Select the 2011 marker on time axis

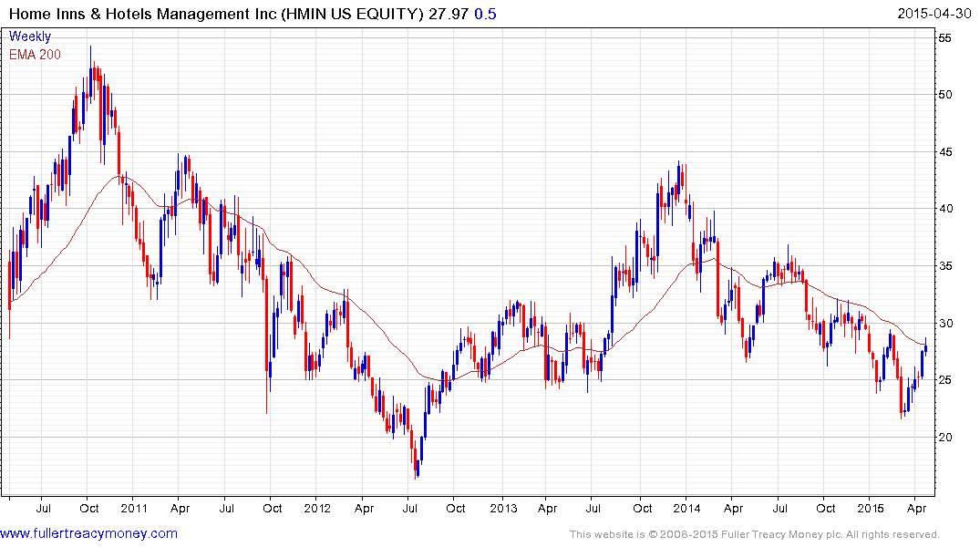[133, 509]
